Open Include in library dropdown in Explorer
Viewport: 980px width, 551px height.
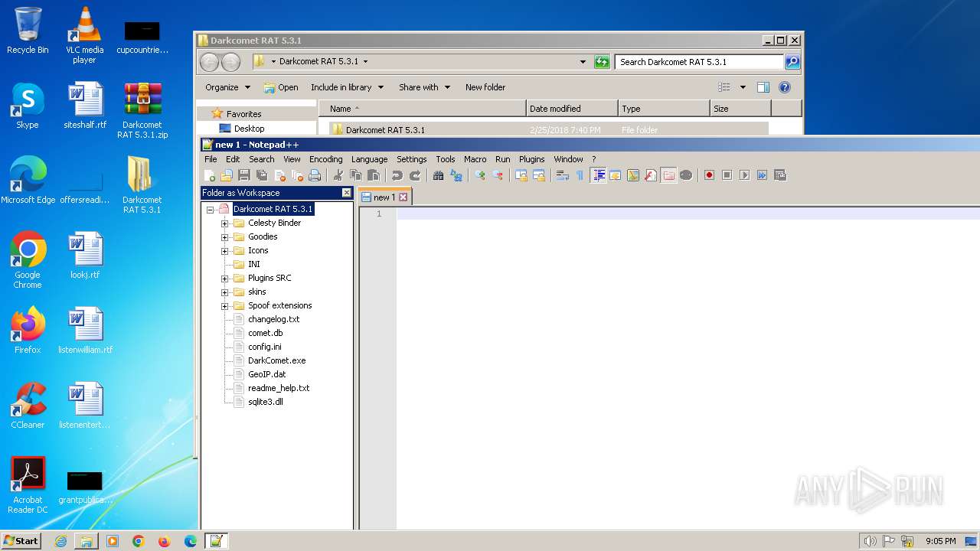(347, 87)
